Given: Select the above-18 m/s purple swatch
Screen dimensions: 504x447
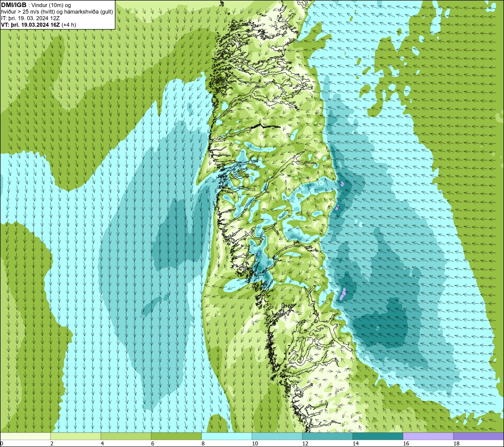Looking at the screenshot, I should (479, 436).
